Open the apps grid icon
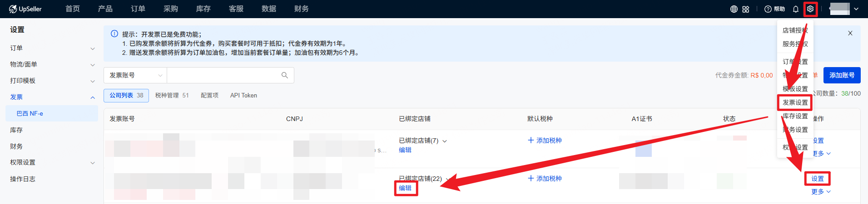This screenshot has height=204, width=868. tap(746, 9)
